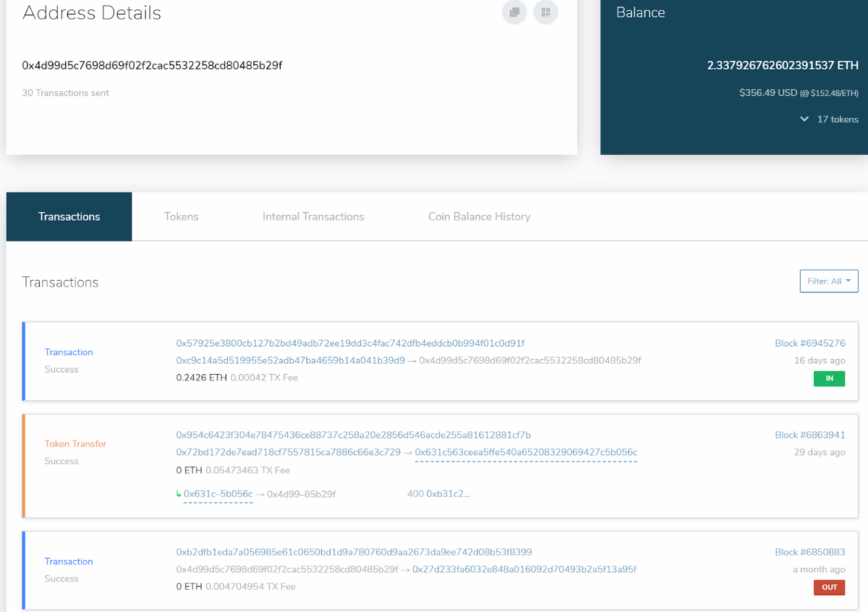Click the orange Token Transfer label
Screen dimensions: 868x612
pyautogui.click(x=76, y=443)
